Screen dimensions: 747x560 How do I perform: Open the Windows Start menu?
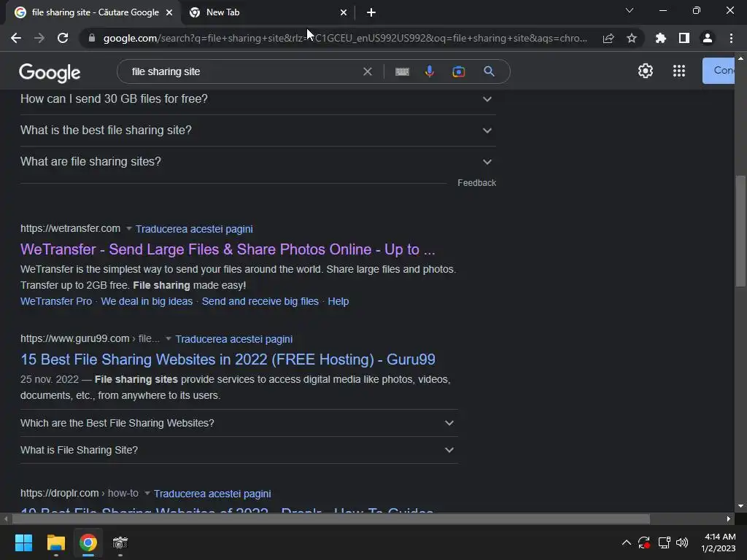pos(23,542)
